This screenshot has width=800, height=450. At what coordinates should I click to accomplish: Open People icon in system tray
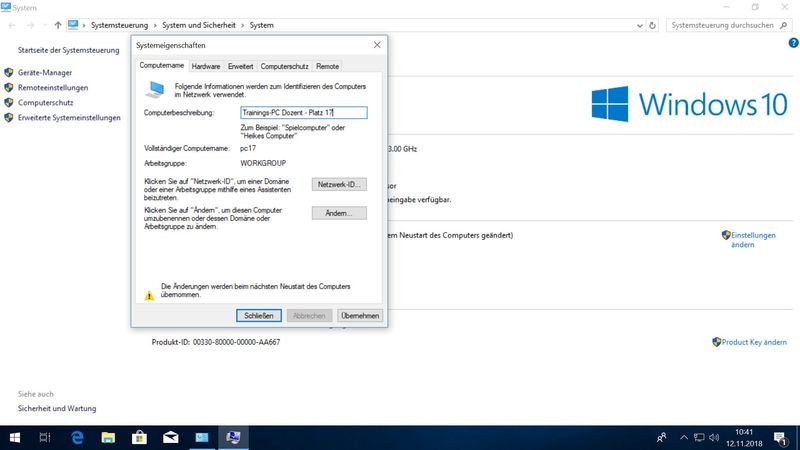click(x=662, y=438)
